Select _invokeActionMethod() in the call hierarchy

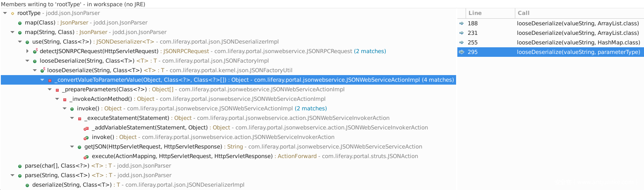click(100, 99)
